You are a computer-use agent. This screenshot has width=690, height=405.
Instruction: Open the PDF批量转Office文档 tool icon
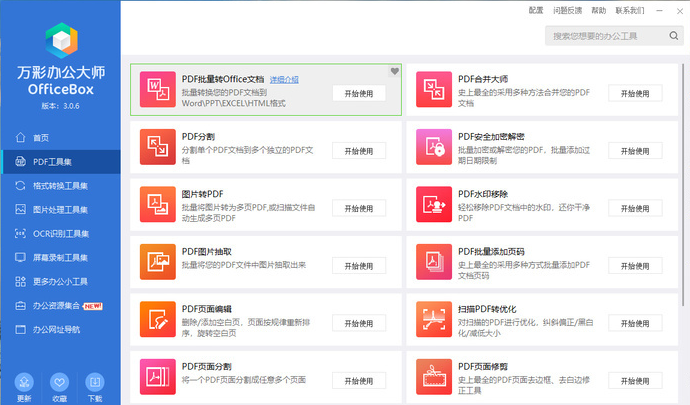click(x=158, y=89)
